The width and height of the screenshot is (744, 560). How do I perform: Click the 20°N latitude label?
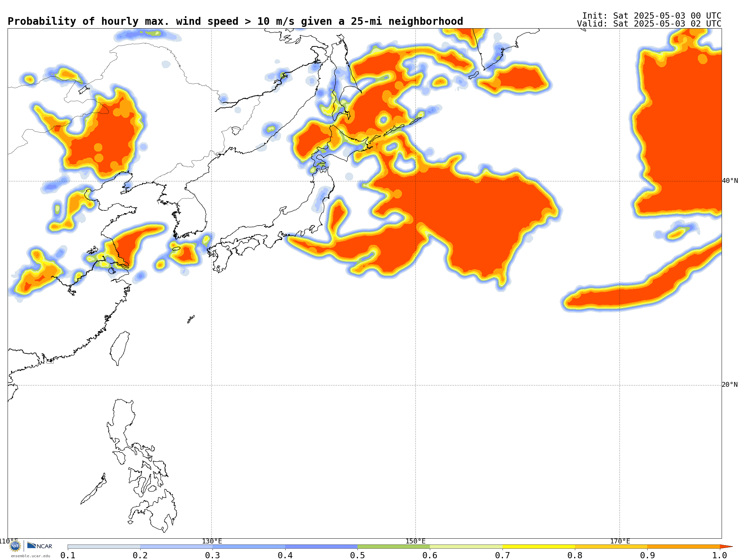coord(730,385)
